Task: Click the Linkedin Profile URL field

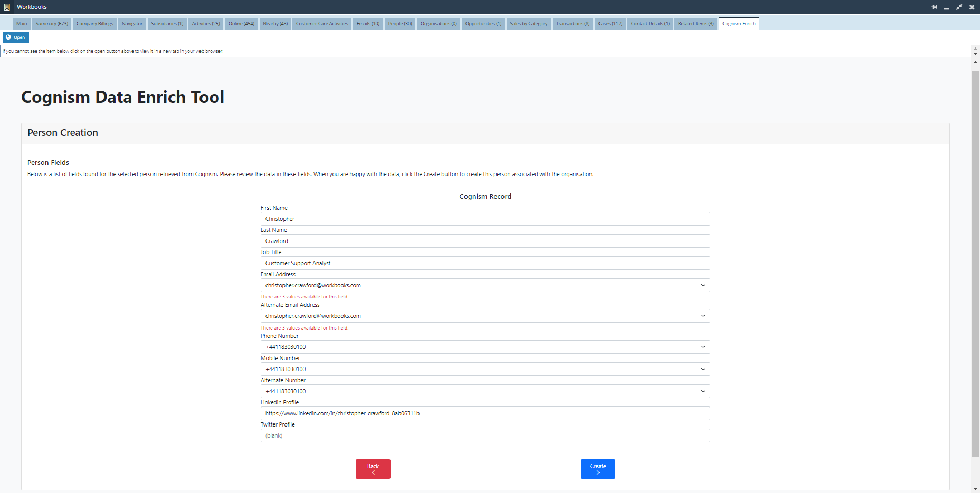Action: tap(485, 413)
